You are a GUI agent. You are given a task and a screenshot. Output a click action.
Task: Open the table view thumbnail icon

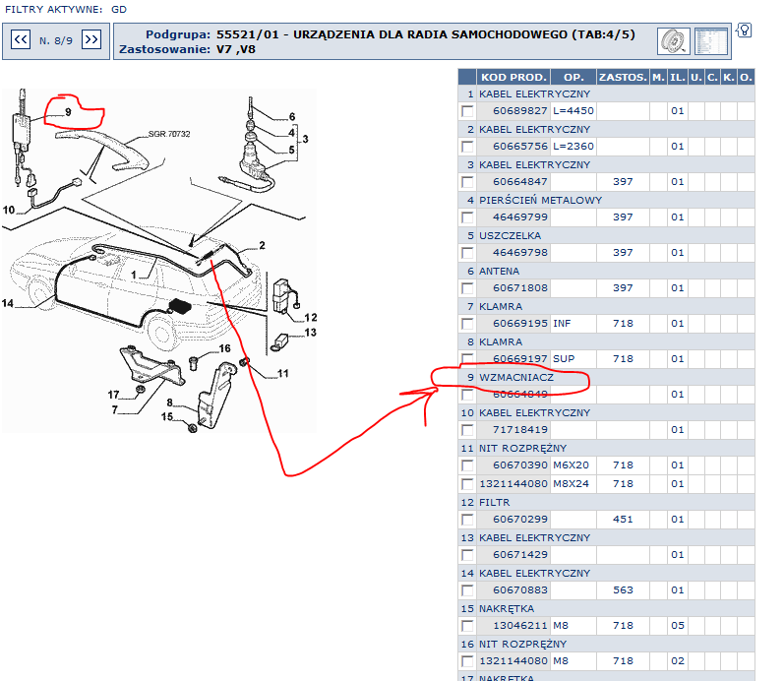[711, 41]
